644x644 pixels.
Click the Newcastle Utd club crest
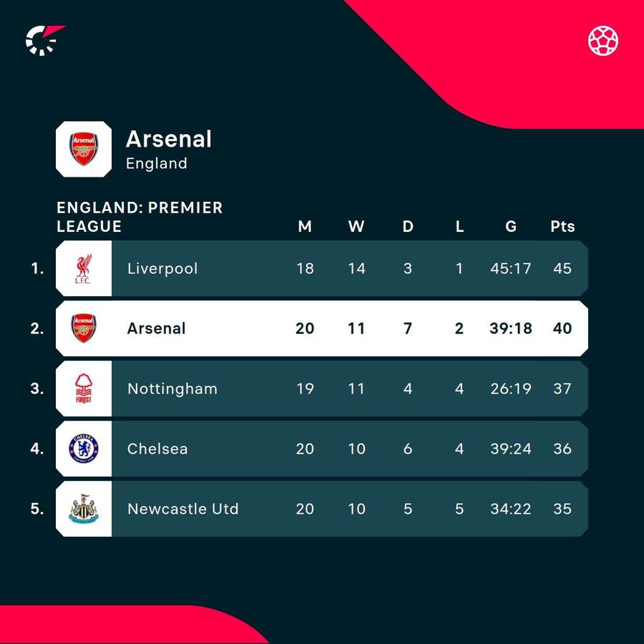(84, 509)
